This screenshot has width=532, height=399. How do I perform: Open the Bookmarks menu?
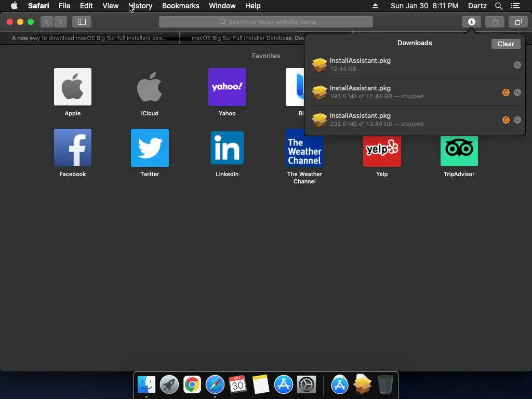pos(180,6)
